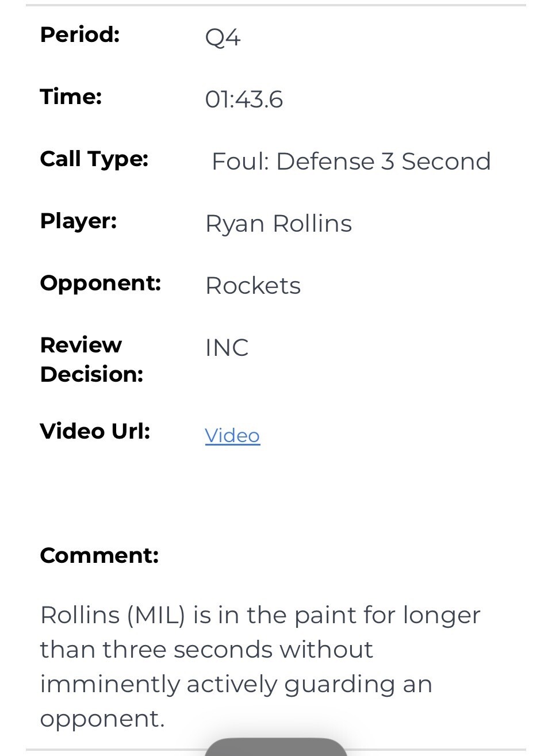552x756 pixels.
Task: Click the Player label
Action: (78, 221)
